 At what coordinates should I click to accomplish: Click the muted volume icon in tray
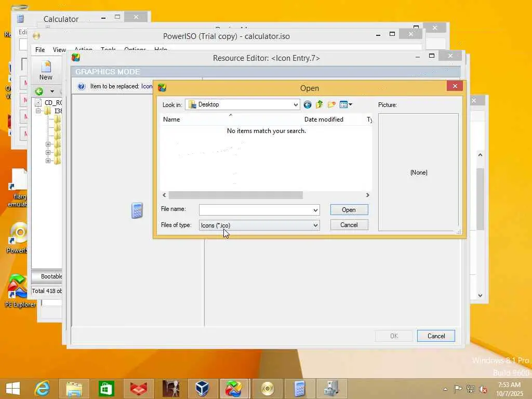coord(483,389)
